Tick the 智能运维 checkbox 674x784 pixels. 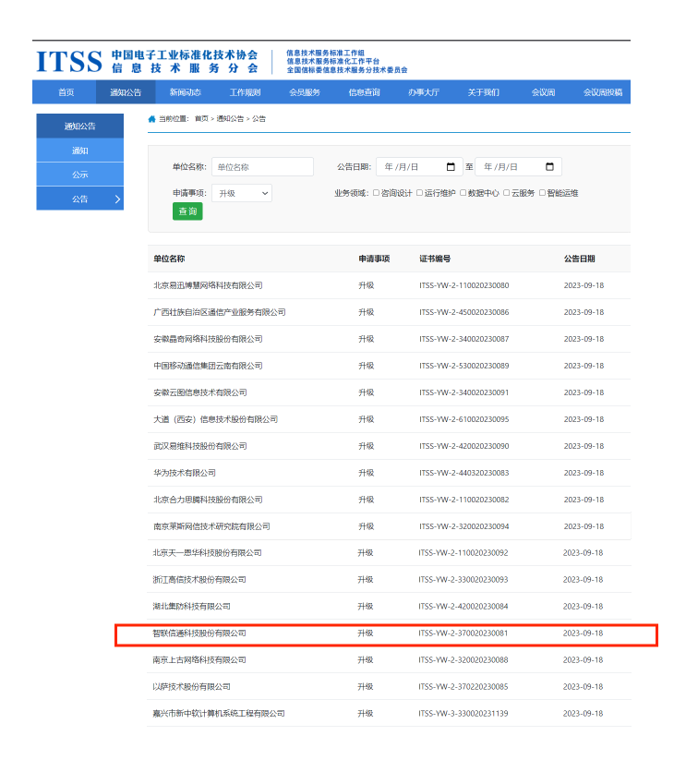tap(542, 193)
